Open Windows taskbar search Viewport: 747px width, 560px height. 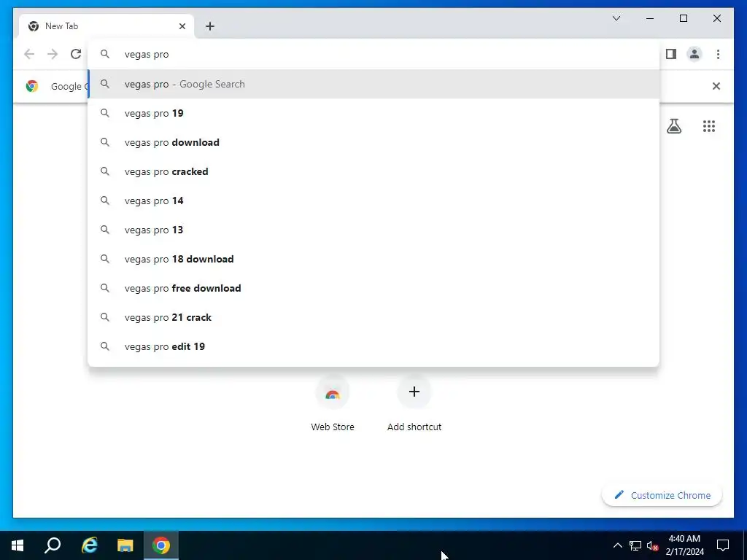coord(53,545)
